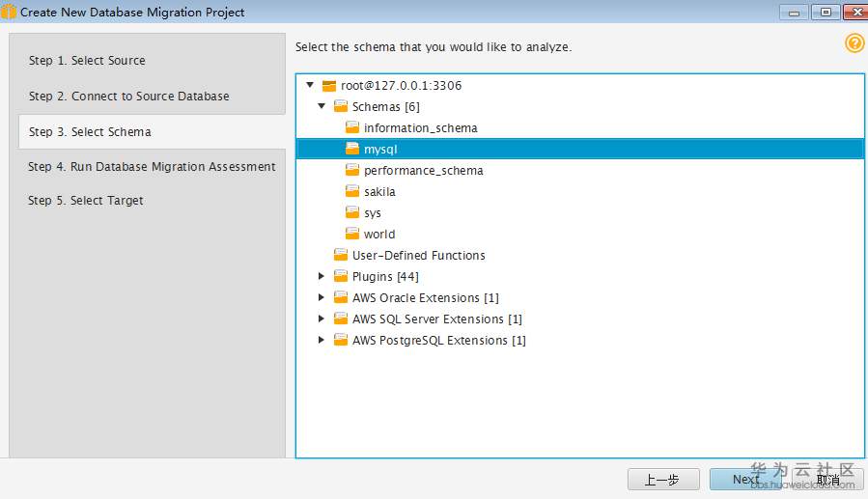Select the Schemas [6] label
Image resolution: width=868 pixels, height=499 pixels.
coord(386,106)
